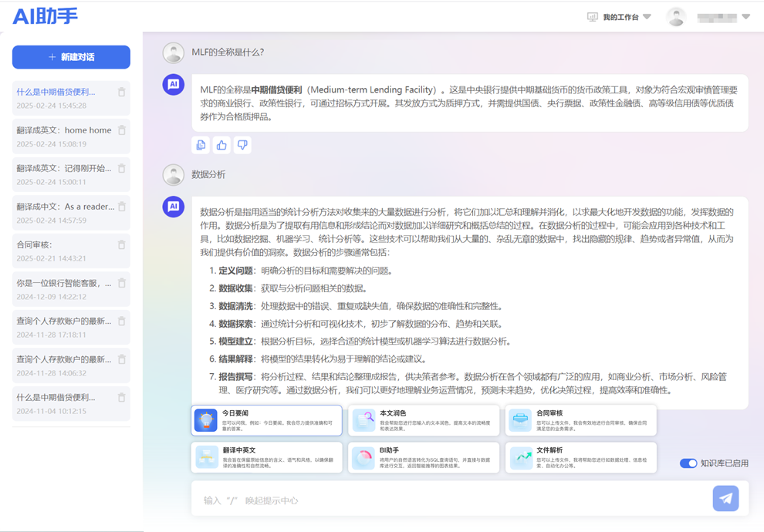This screenshot has height=532, width=764.
Task: Click the user avatar in the top bar
Action: (x=676, y=16)
